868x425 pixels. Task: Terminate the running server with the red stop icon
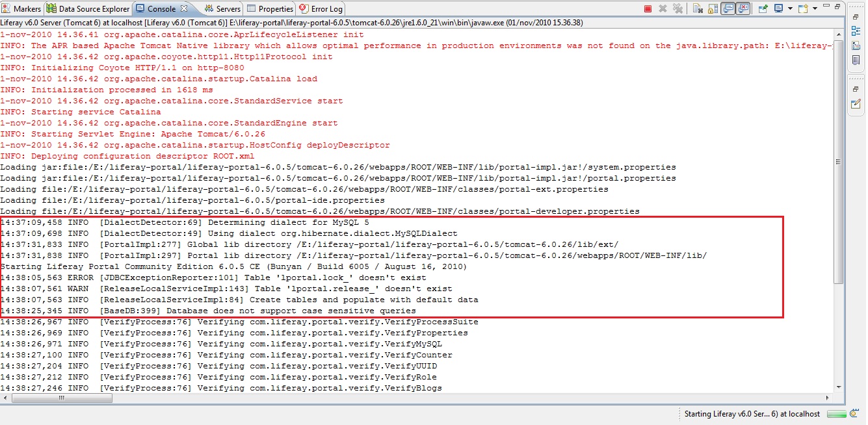[648, 8]
